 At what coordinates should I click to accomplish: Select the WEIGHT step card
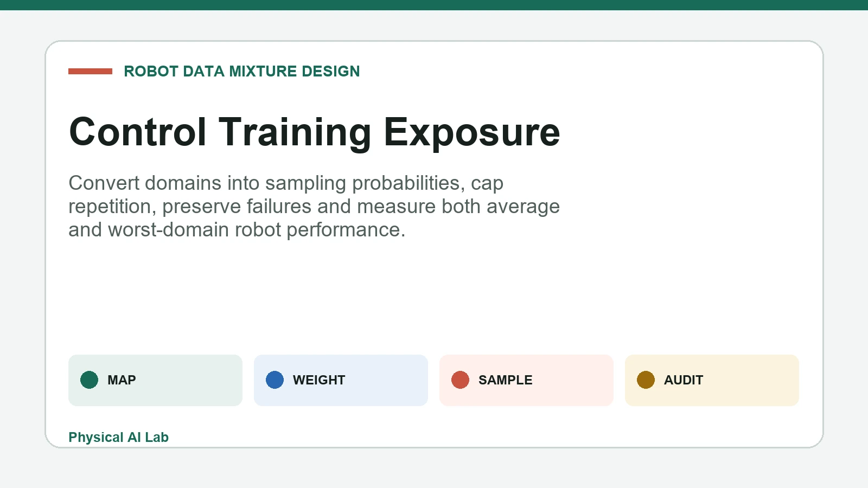pos(341,380)
